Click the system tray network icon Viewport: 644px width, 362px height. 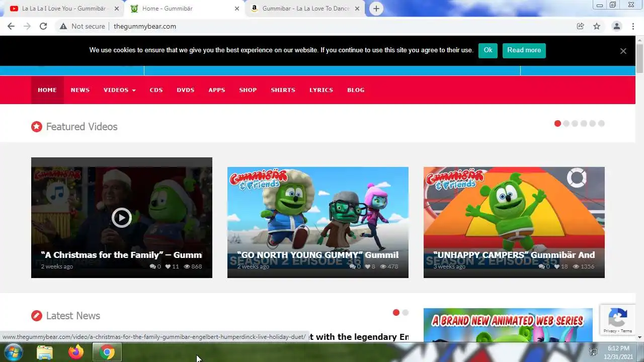point(593,352)
